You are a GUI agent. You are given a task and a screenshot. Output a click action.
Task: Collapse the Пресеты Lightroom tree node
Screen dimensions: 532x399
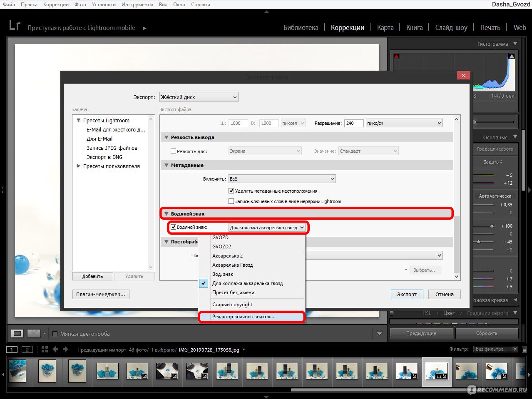(x=78, y=120)
